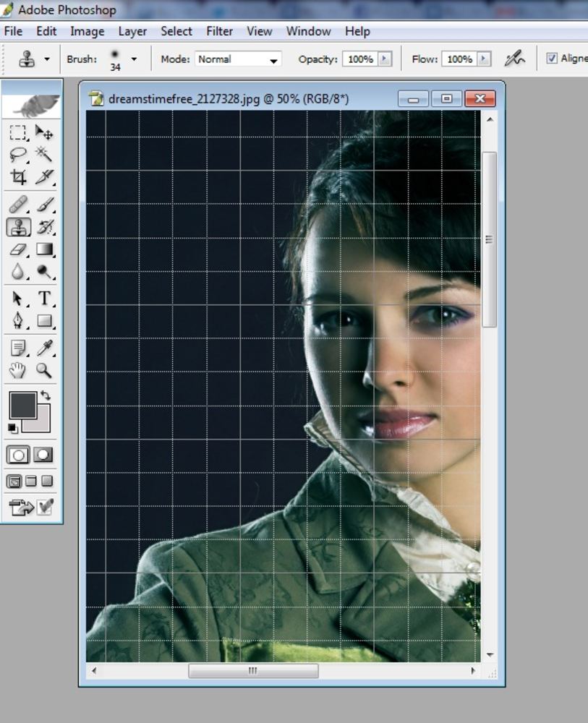Choose the Gradient tool

[x=44, y=249]
